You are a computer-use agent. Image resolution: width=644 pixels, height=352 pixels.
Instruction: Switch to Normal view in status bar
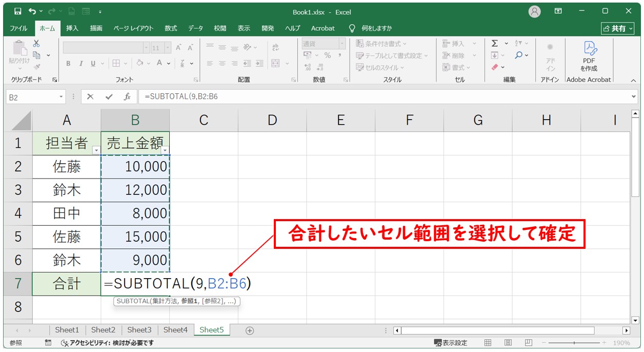pyautogui.click(x=488, y=343)
